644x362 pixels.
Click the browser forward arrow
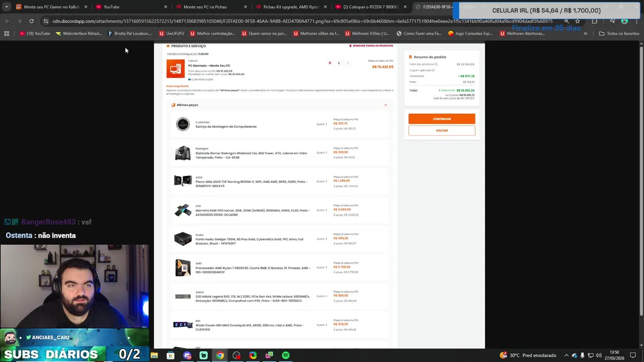[19, 21]
